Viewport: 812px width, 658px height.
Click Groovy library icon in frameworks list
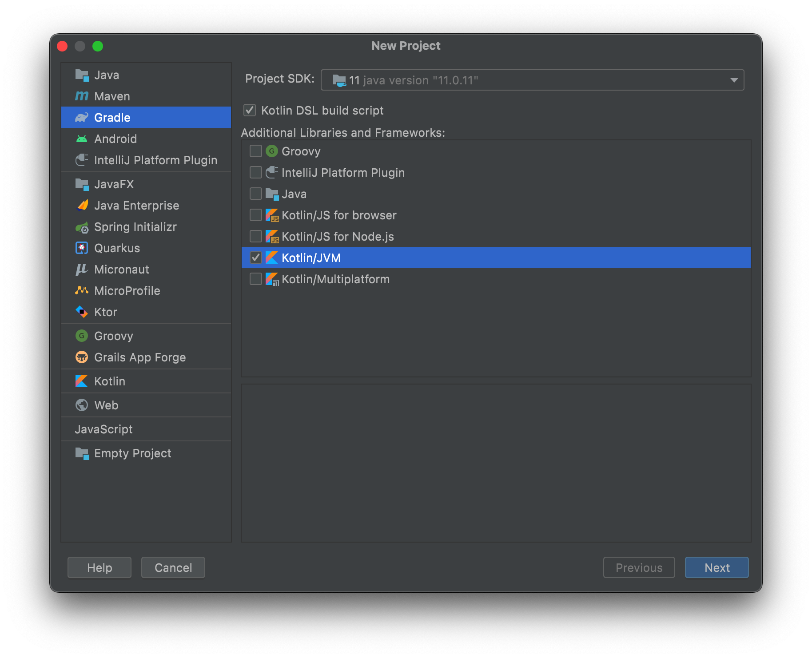click(272, 151)
